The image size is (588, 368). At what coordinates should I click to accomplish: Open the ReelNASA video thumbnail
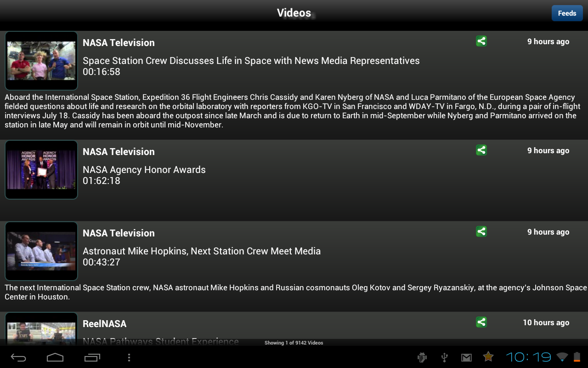41,329
